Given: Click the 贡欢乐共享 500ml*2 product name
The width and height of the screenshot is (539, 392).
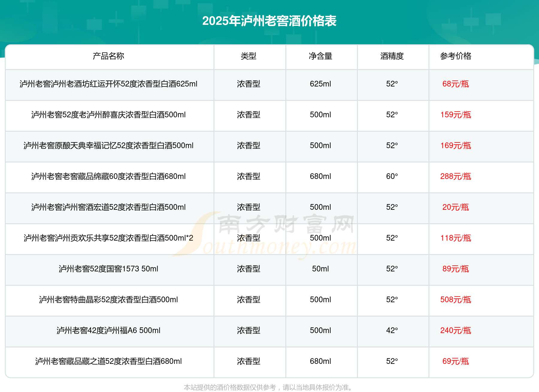Looking at the screenshot, I should click(x=108, y=238).
